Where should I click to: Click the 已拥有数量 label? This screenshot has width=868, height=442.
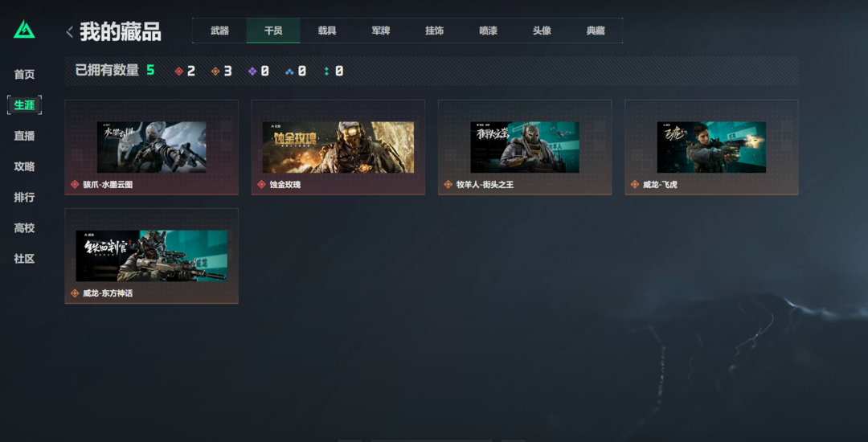click(x=107, y=70)
